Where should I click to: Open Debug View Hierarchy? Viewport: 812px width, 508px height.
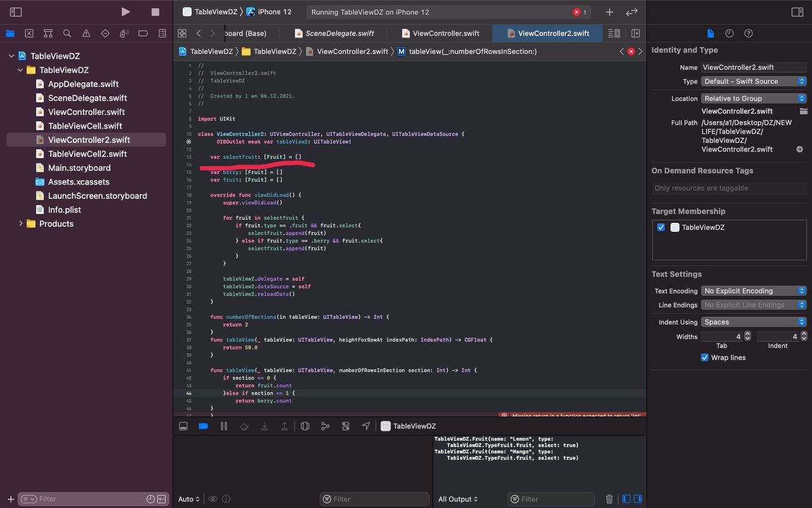tap(305, 426)
